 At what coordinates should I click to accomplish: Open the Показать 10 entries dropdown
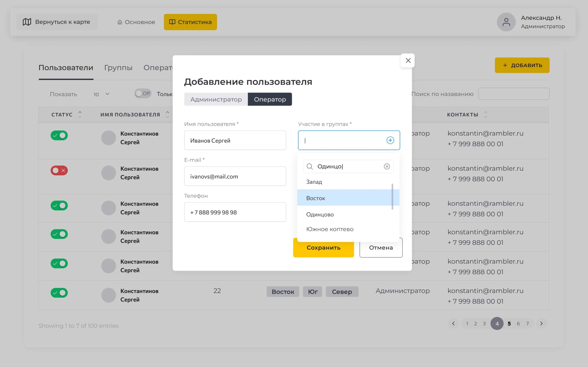[102, 94]
